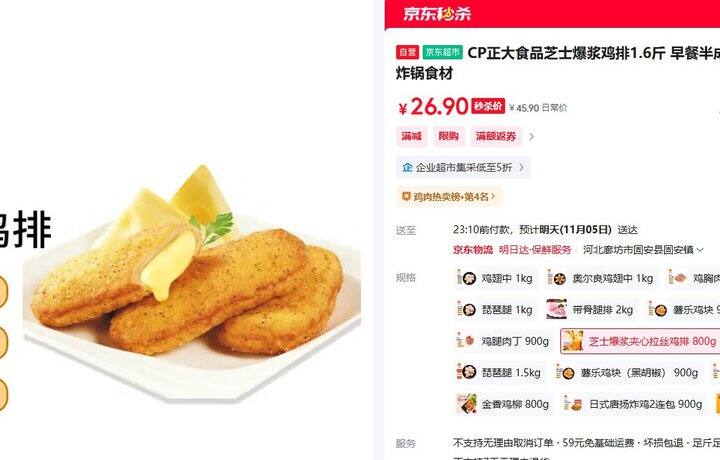Open the 满额返券 coupon tag
This screenshot has width=720, height=460.
click(496, 136)
